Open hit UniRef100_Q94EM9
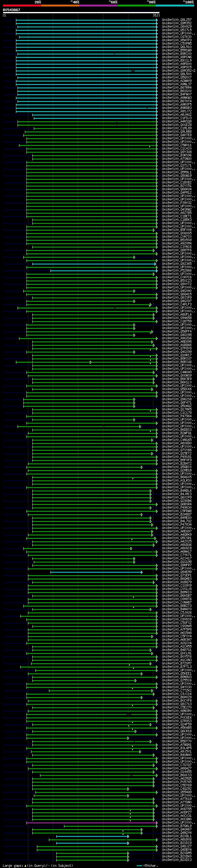197x868 pixels. click(x=177, y=572)
